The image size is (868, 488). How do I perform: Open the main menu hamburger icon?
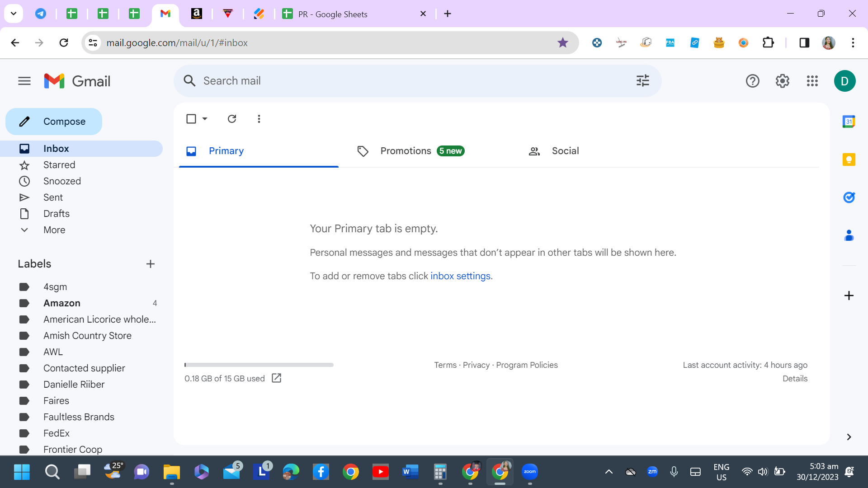tap(24, 81)
